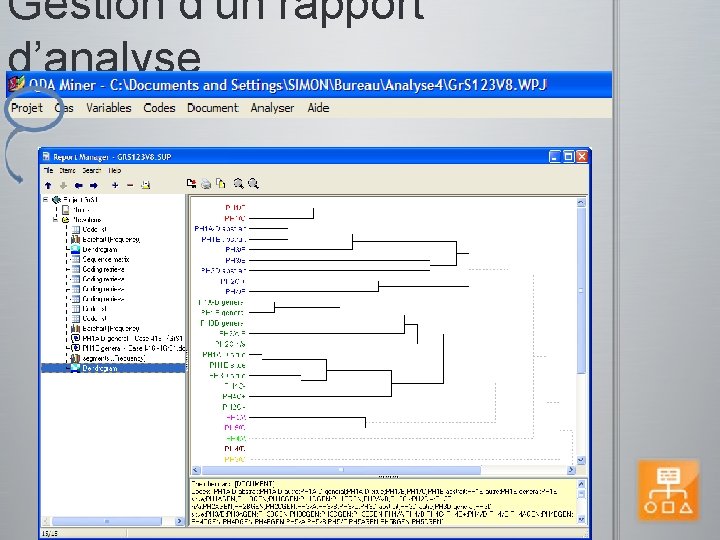
Task: Click the save report toolbar icon
Action: click(146, 185)
